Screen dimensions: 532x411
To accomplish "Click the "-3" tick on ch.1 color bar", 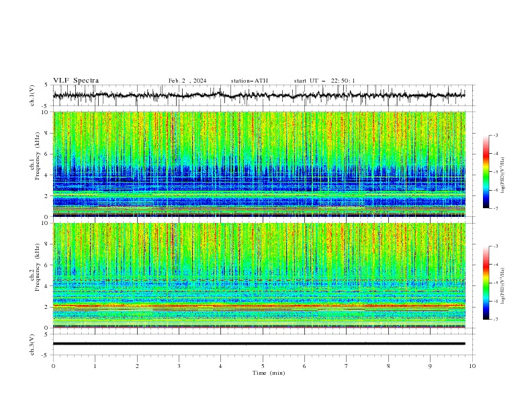I will 496,135.
